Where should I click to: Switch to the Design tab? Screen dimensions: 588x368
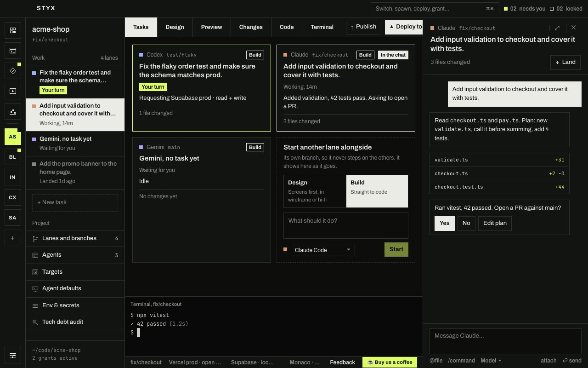pos(175,27)
